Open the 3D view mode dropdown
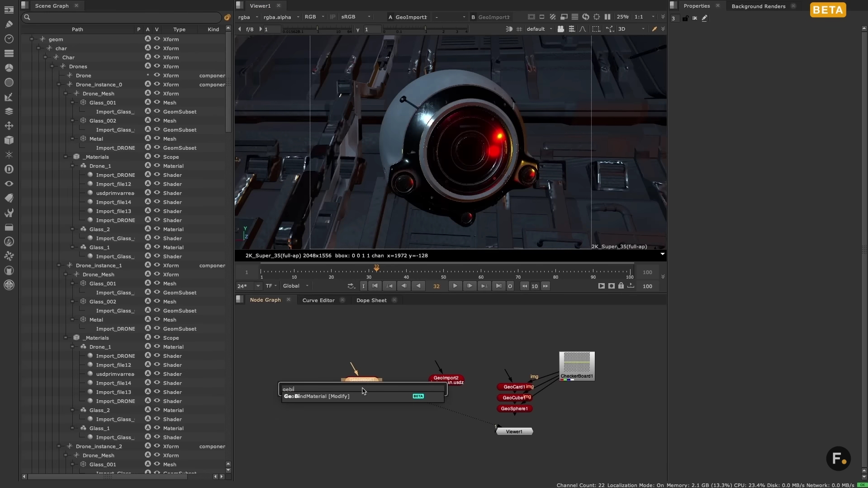This screenshot has width=868, height=488. click(x=631, y=29)
